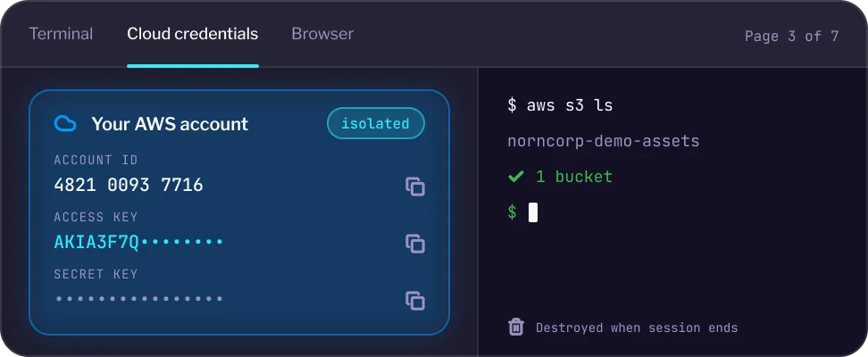Screen dimensions: 868x357
Task: Open the Browser tab
Action: tap(322, 34)
